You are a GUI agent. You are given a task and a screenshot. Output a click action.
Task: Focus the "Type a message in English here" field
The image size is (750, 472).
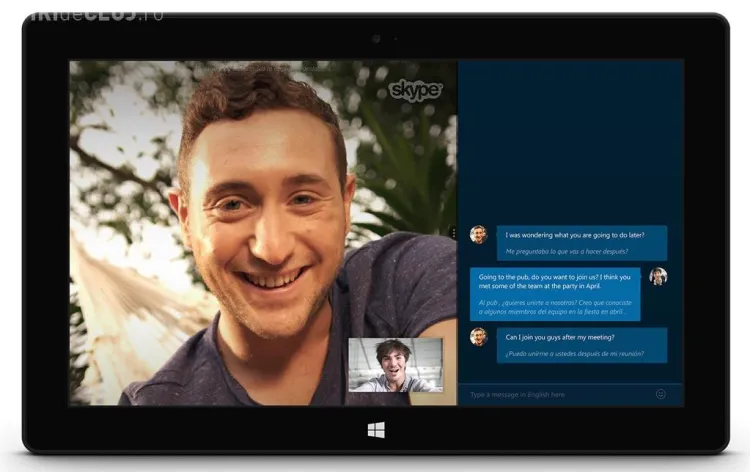555,394
